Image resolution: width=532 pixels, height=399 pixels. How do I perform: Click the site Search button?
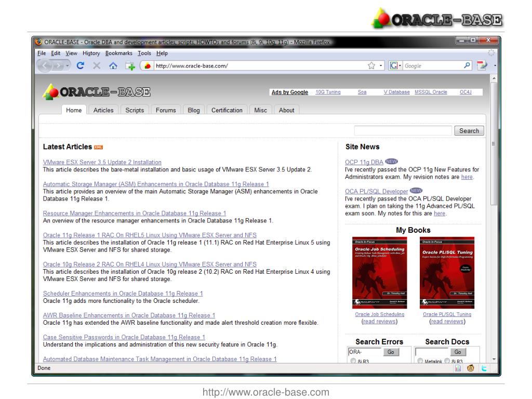point(469,130)
